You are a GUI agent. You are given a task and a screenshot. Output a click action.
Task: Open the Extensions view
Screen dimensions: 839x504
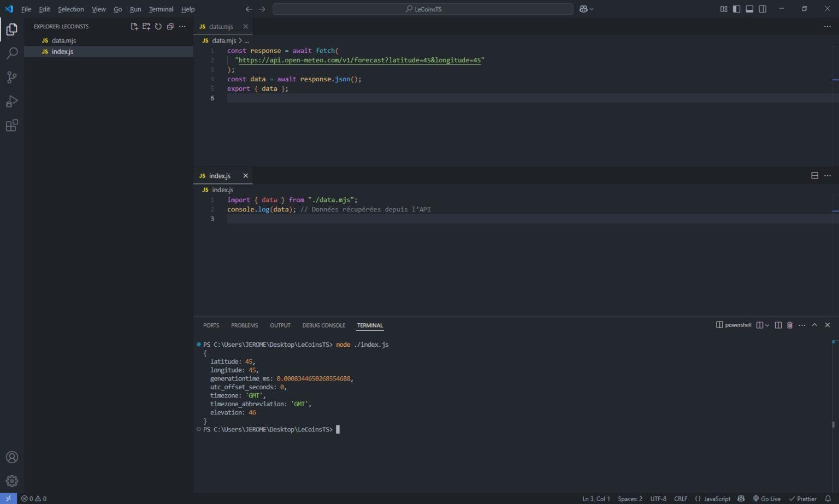11,126
